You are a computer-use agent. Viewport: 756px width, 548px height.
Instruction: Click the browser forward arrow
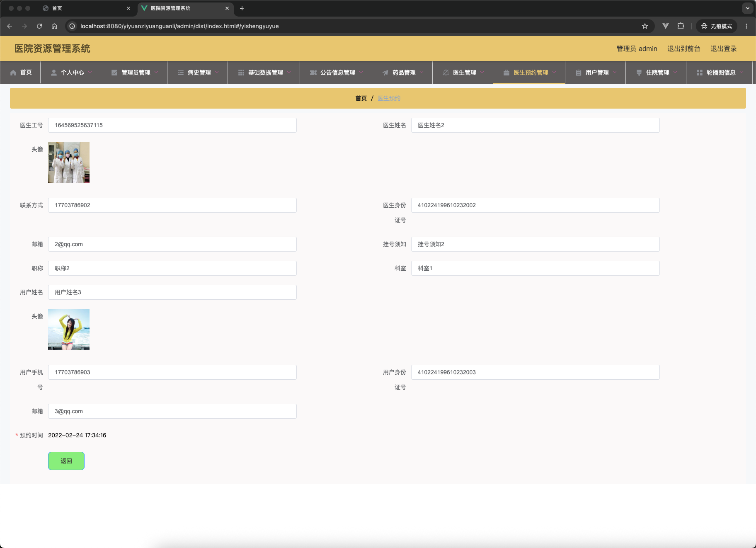pos(24,26)
